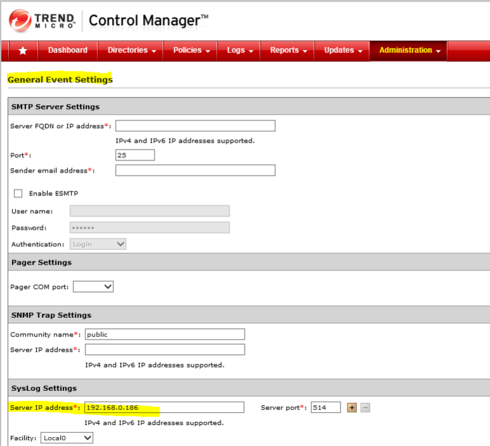Image resolution: width=490 pixels, height=446 pixels.
Task: Open the Policies menu
Action: click(x=191, y=50)
